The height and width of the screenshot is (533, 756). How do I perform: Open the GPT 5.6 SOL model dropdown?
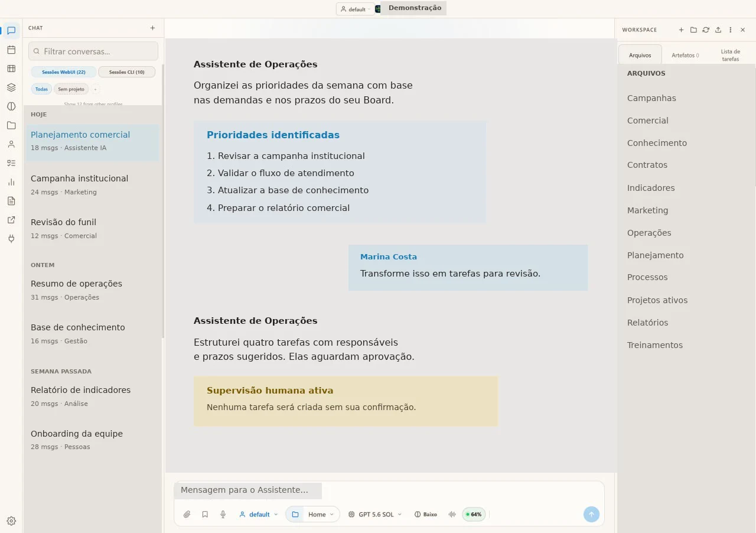click(375, 514)
